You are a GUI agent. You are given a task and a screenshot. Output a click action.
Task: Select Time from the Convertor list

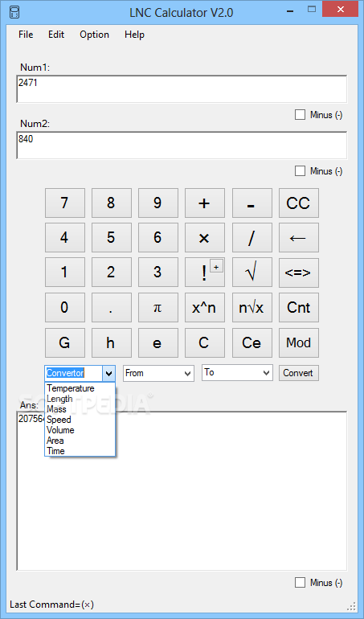(x=80, y=451)
